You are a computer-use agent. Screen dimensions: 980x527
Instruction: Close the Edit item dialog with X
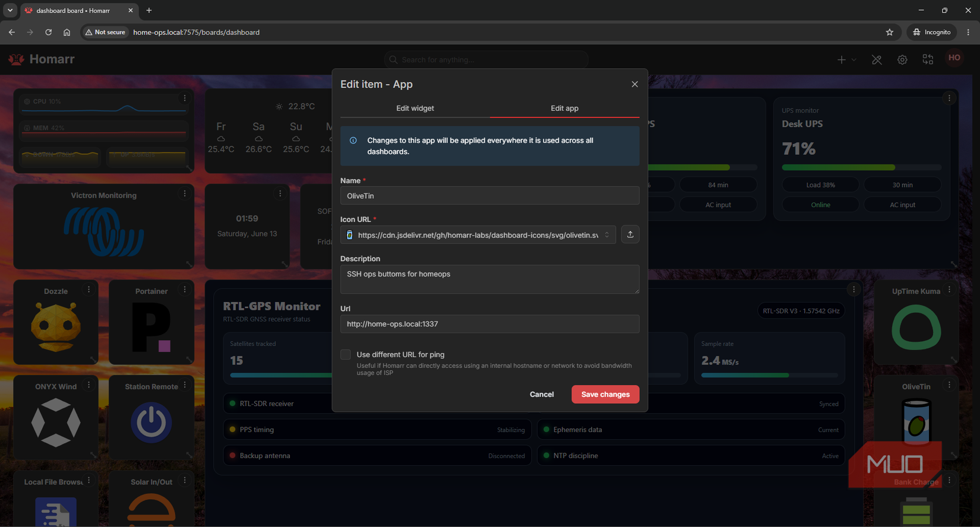coord(635,84)
